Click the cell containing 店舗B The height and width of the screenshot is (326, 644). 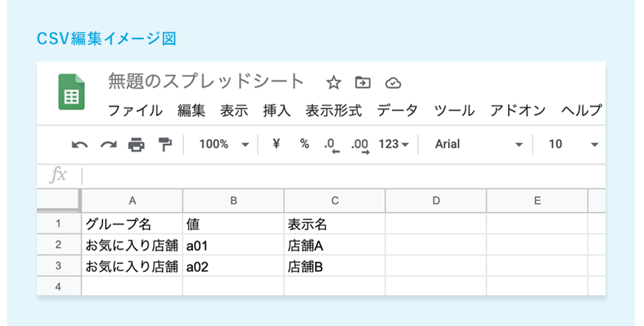tap(335, 266)
